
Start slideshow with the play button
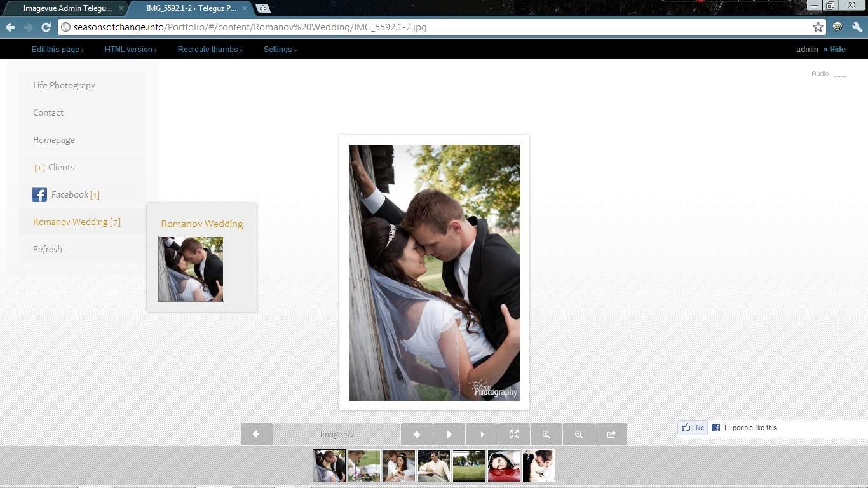tap(449, 435)
